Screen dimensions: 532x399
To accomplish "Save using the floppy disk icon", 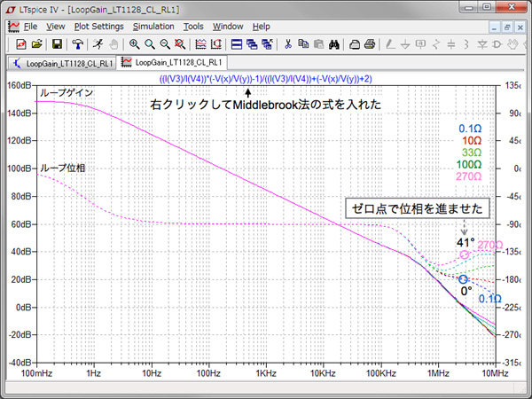I will [x=55, y=43].
